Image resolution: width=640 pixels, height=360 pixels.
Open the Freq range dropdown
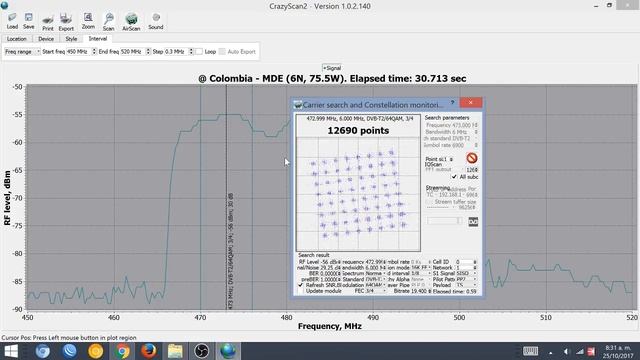coord(22,52)
